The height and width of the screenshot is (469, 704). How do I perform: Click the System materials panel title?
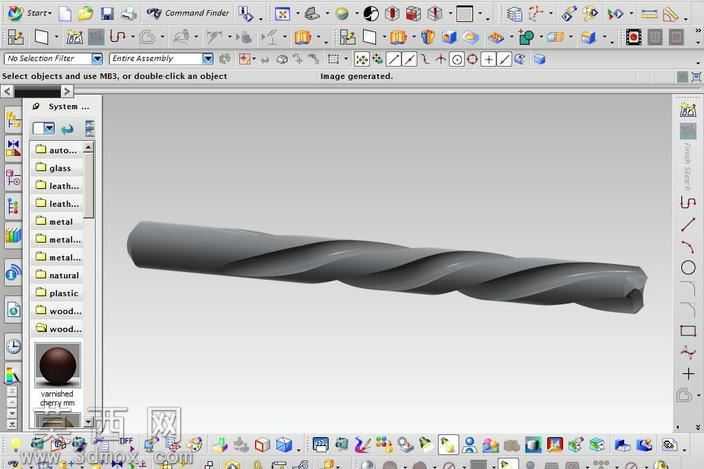69,106
